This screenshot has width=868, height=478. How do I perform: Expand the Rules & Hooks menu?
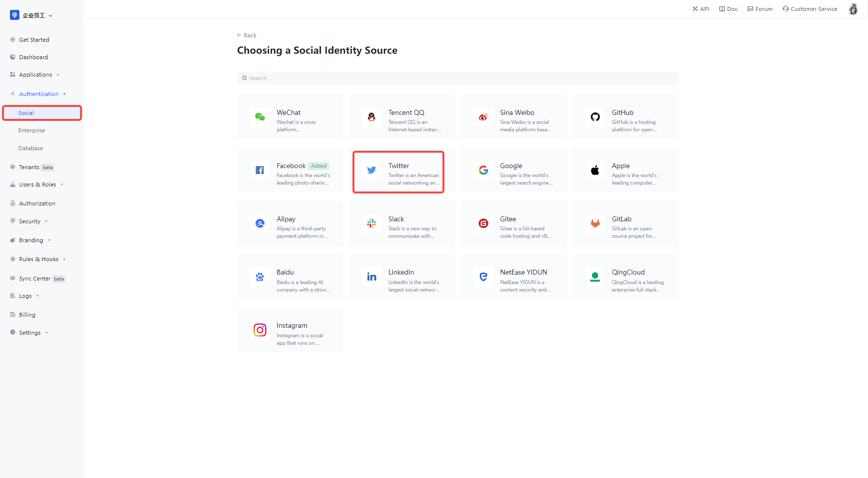pyautogui.click(x=39, y=259)
